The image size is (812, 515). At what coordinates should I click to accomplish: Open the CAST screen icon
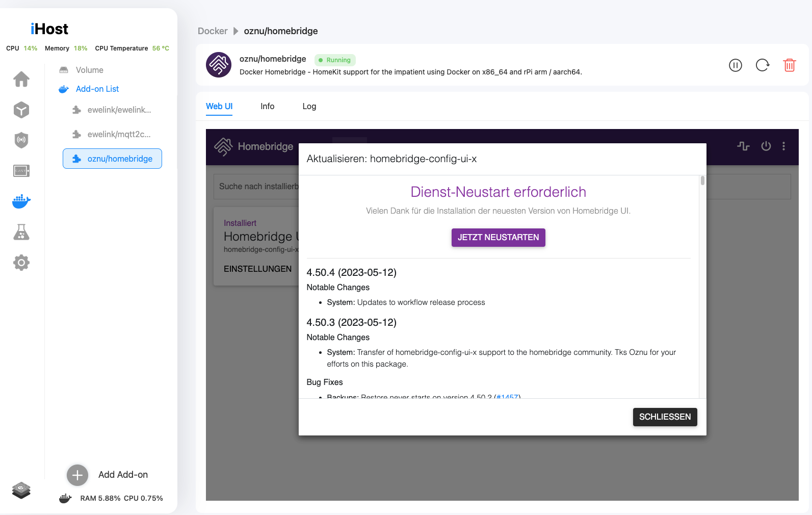(21, 171)
